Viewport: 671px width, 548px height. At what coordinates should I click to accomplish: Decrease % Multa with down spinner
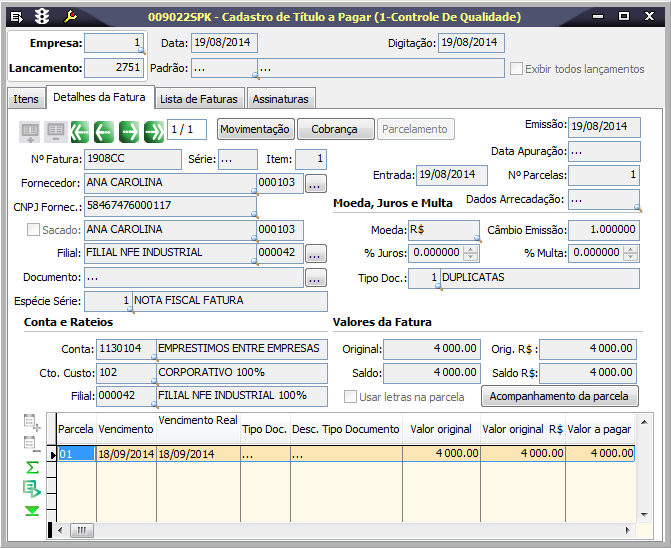[x=630, y=257]
